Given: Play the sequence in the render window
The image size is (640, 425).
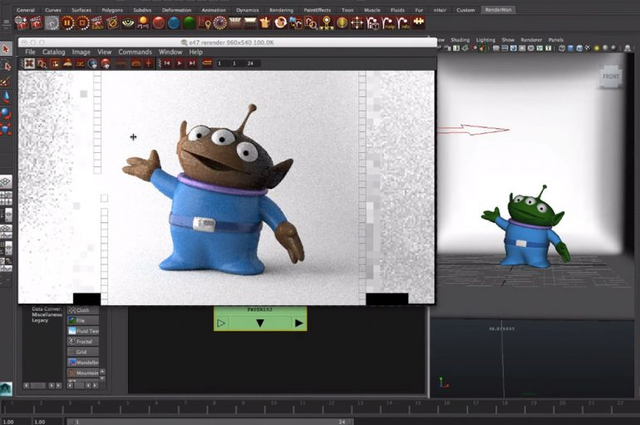Looking at the screenshot, I should click(x=179, y=63).
